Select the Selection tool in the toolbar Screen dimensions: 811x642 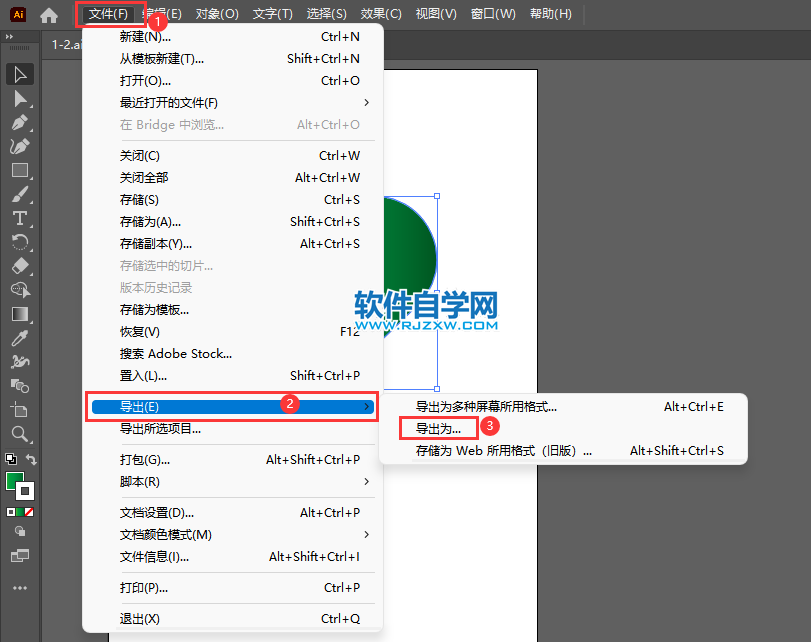18,74
